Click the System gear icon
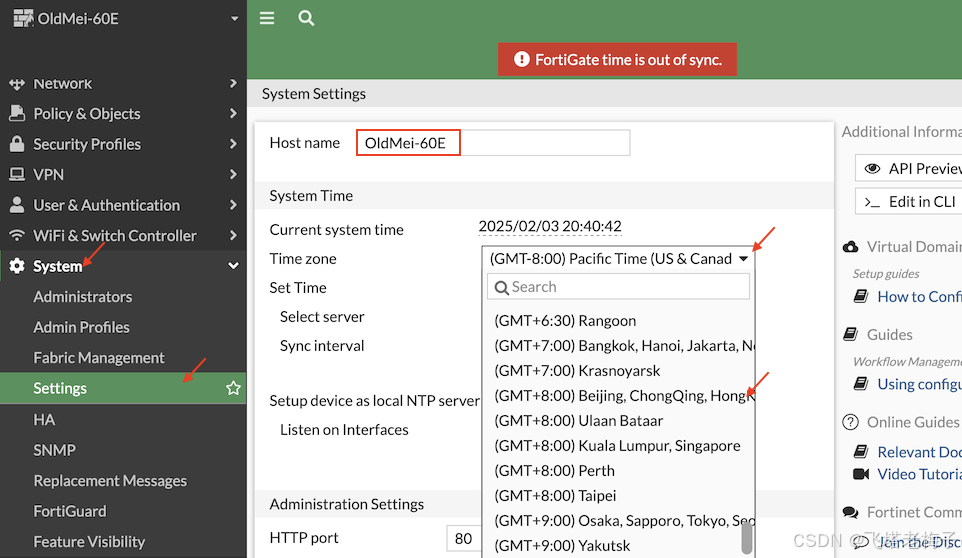962x558 pixels. click(17, 266)
